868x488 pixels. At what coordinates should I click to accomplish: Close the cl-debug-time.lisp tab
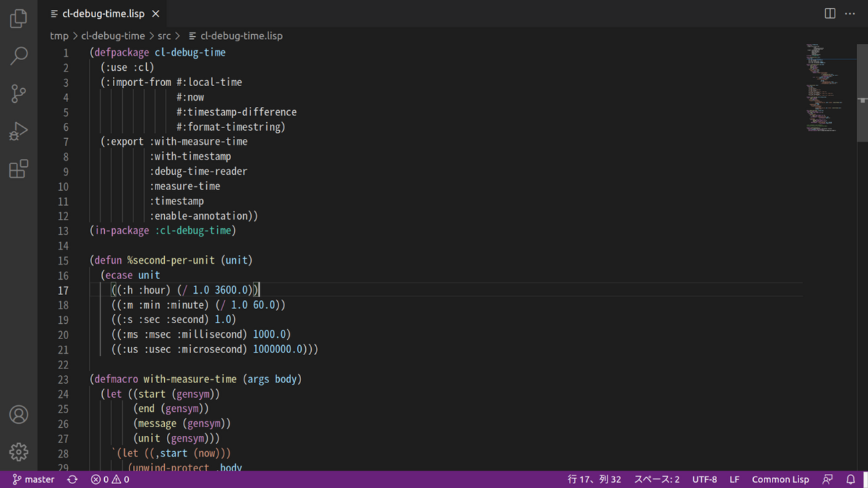click(x=156, y=13)
